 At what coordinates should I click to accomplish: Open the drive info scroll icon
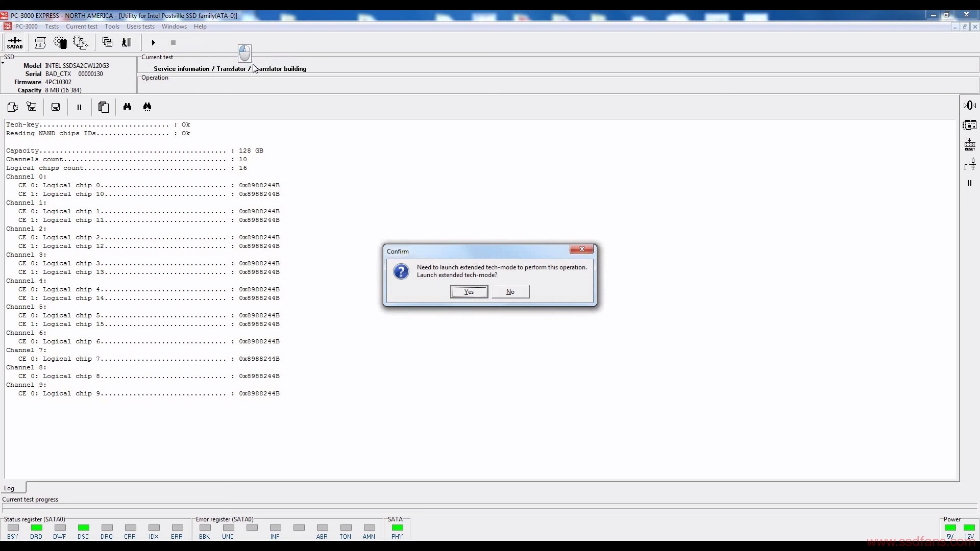[x=40, y=43]
